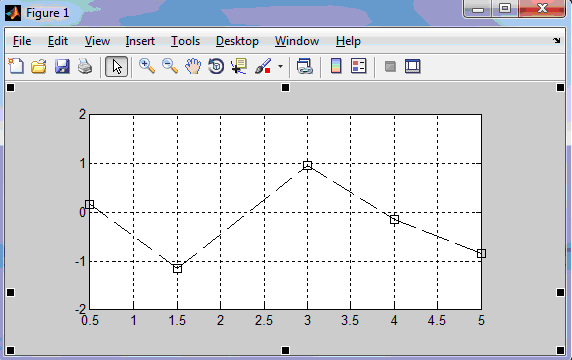Screen dimensions: 572x360
Task: Select the Zoom Out magnifier tool
Action: (170, 66)
